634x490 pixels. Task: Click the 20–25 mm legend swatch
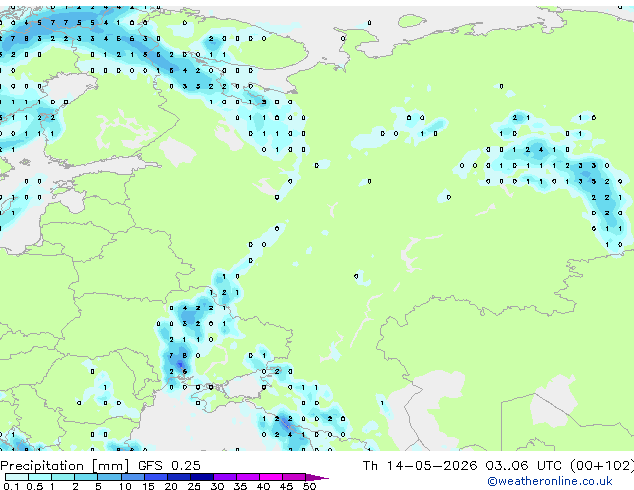[178, 477]
